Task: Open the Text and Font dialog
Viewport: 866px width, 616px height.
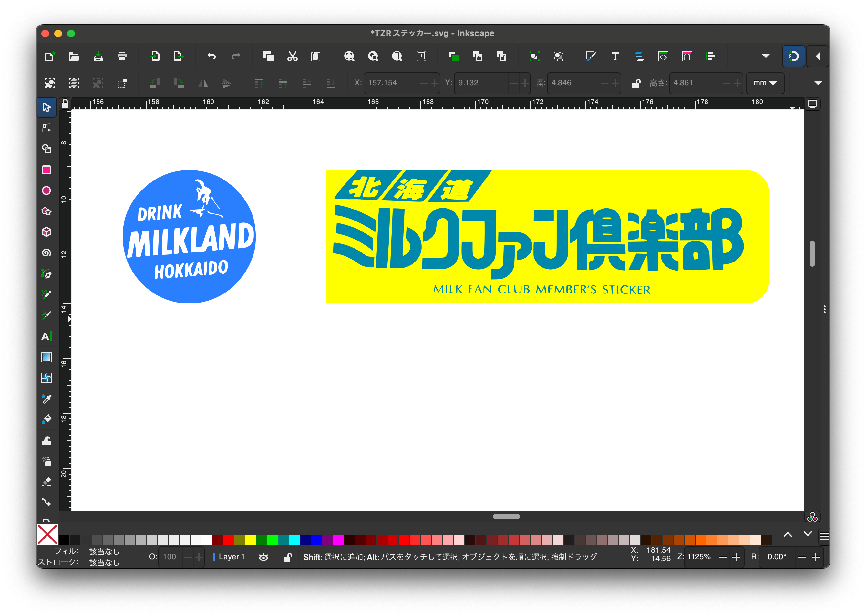Action: coord(615,56)
